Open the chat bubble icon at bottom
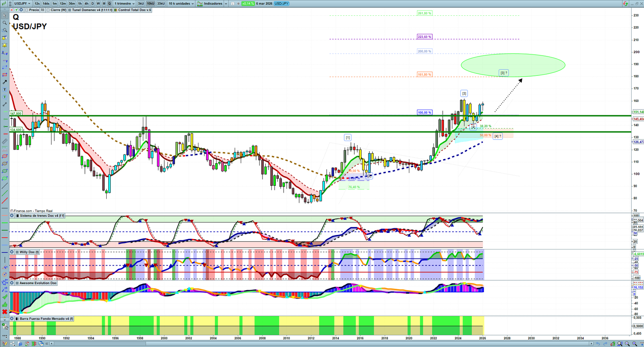This screenshot has height=347, width=644. (19, 344)
